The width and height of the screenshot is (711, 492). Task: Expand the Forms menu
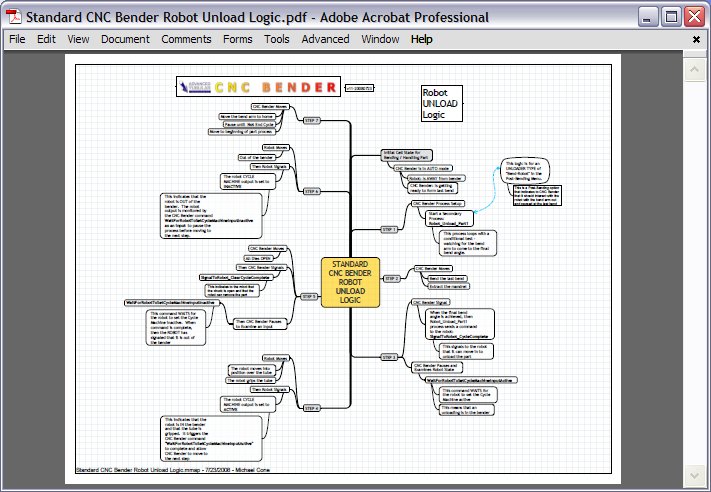click(x=238, y=39)
